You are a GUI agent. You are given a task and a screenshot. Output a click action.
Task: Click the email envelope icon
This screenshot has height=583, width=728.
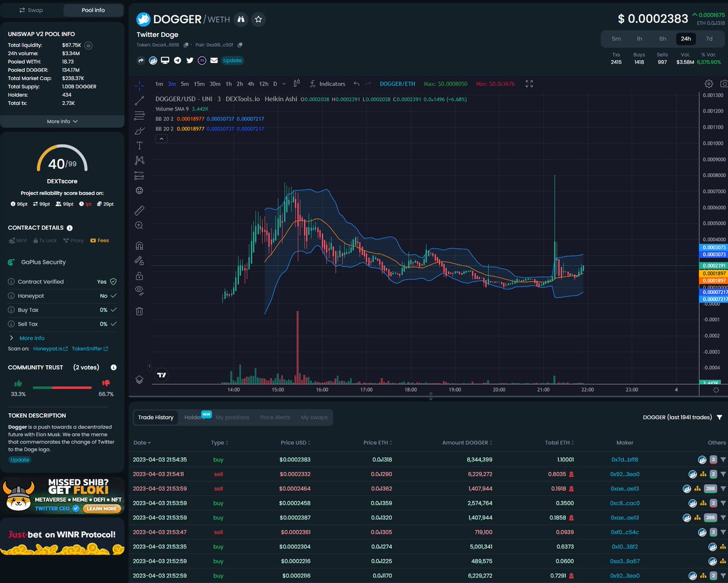coord(214,60)
